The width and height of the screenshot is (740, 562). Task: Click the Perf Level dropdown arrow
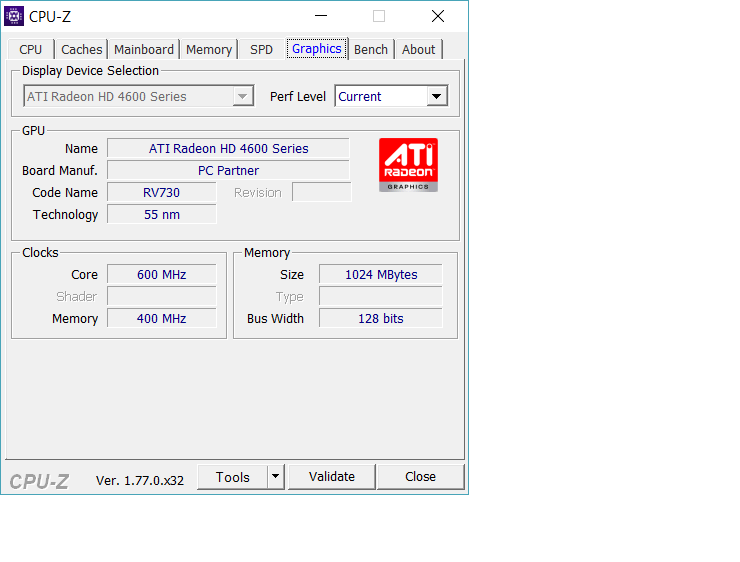click(x=437, y=96)
